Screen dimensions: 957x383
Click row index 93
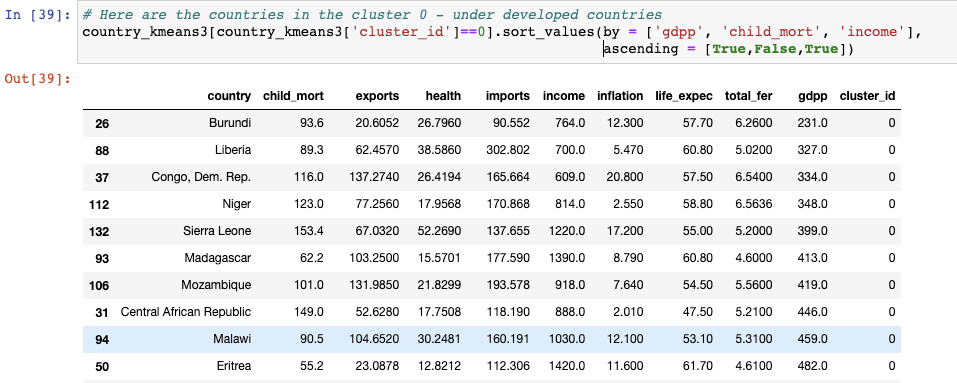(102, 258)
